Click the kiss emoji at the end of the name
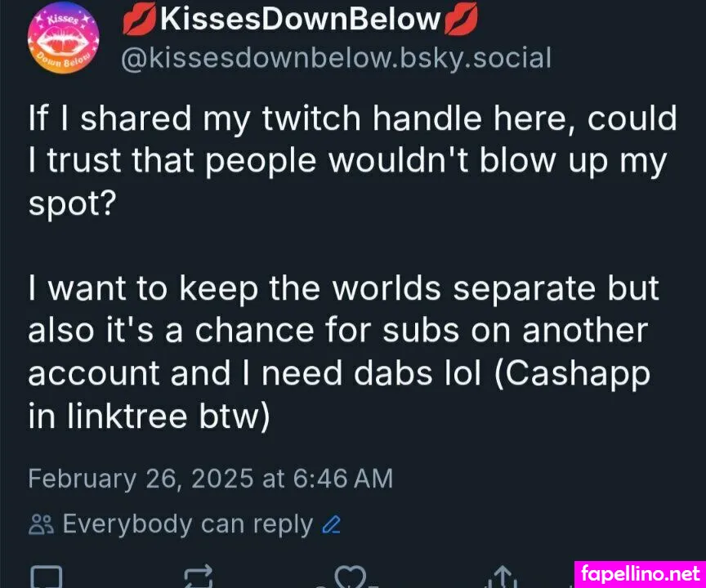Image resolution: width=706 pixels, height=588 pixels. (x=461, y=20)
